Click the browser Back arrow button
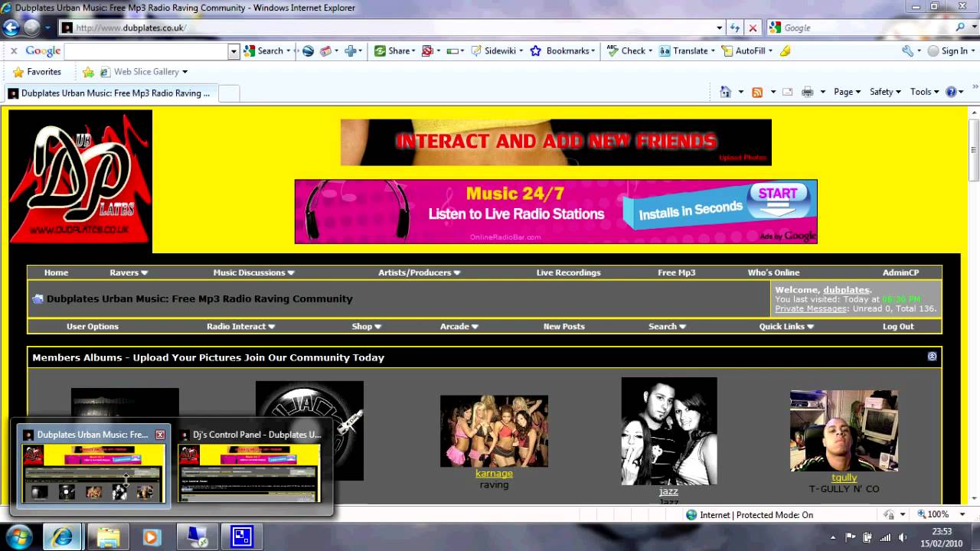Screen dimensions: 980x551 coord(11,28)
